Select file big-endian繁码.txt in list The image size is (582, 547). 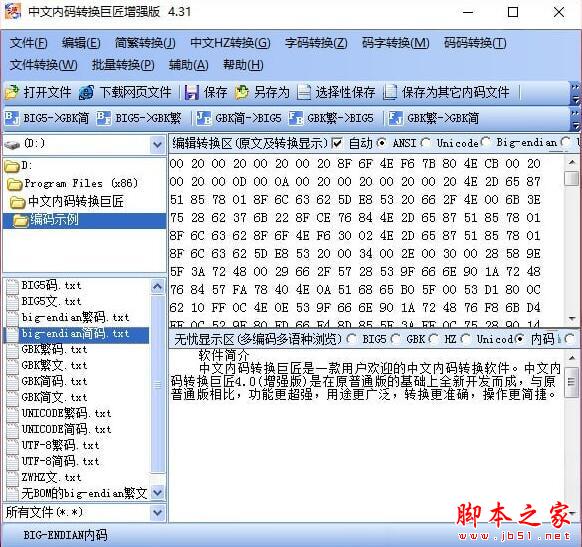click(75, 318)
